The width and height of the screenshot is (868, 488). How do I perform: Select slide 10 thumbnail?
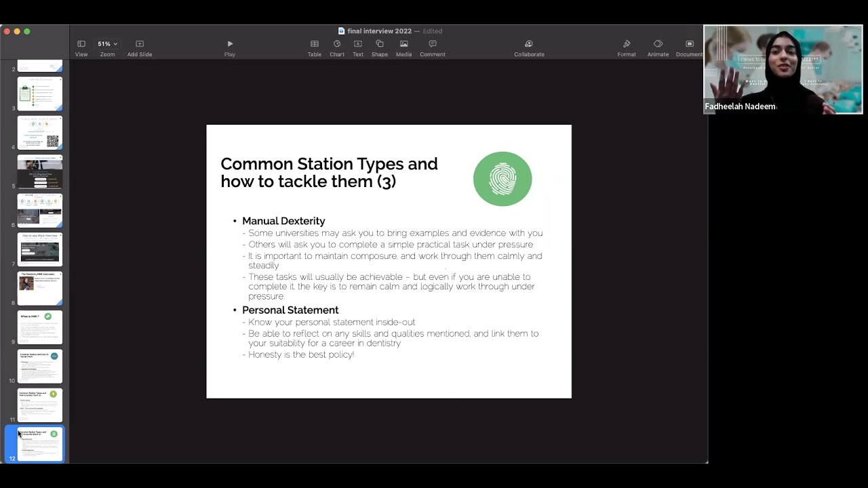pos(40,366)
